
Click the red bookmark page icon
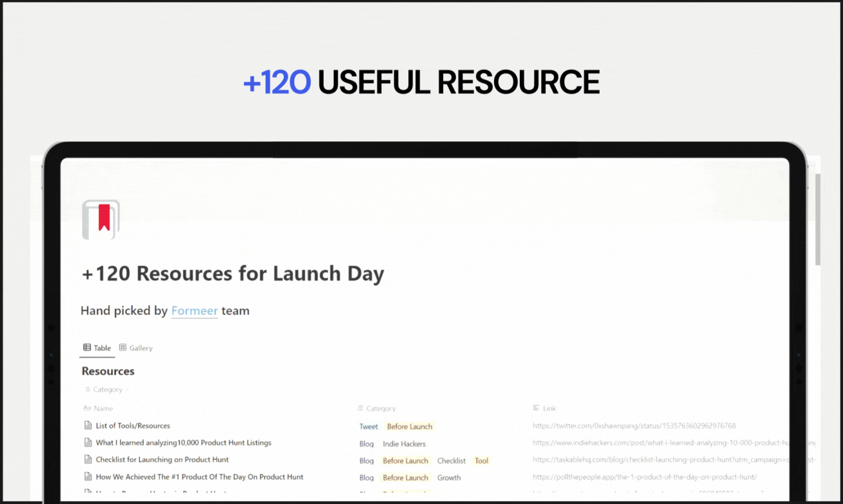pyautogui.click(x=101, y=220)
